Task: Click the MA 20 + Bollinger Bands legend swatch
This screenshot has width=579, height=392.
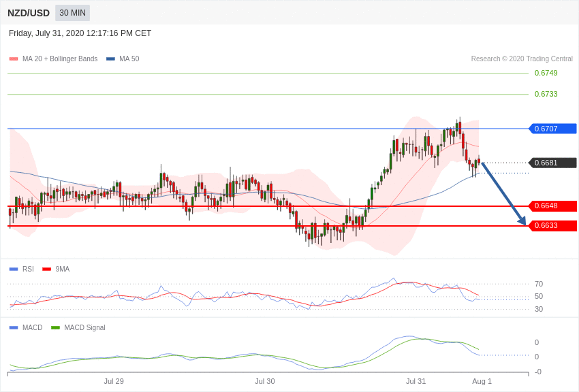Action: (14, 59)
